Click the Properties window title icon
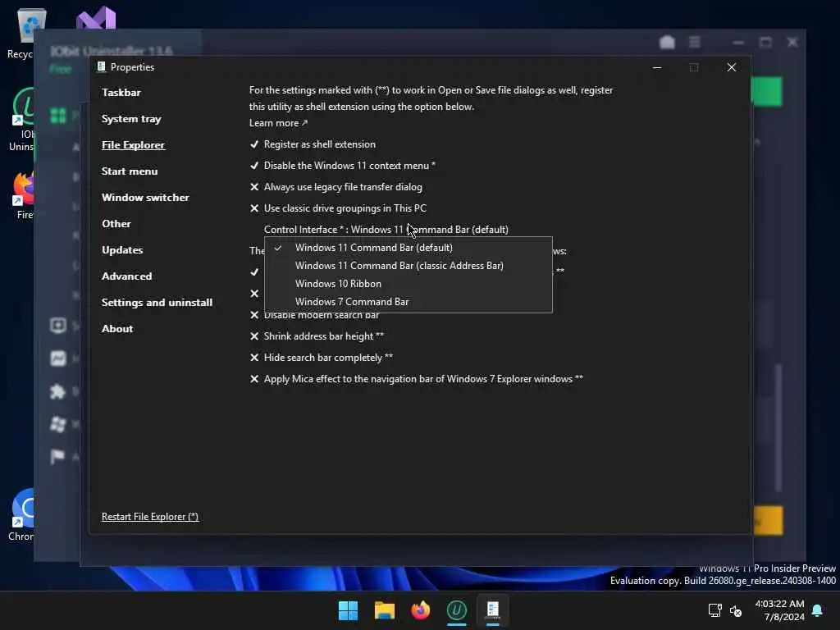Viewport: 840px width, 630px height. coord(101,67)
